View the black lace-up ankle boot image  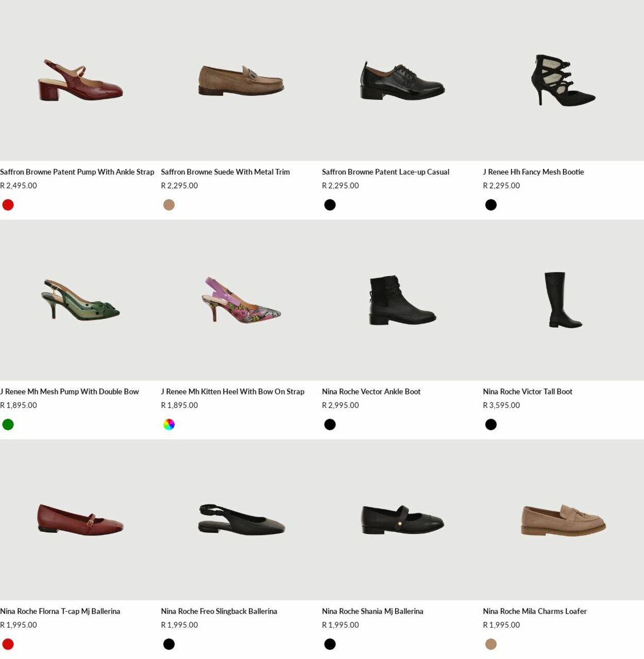402,300
